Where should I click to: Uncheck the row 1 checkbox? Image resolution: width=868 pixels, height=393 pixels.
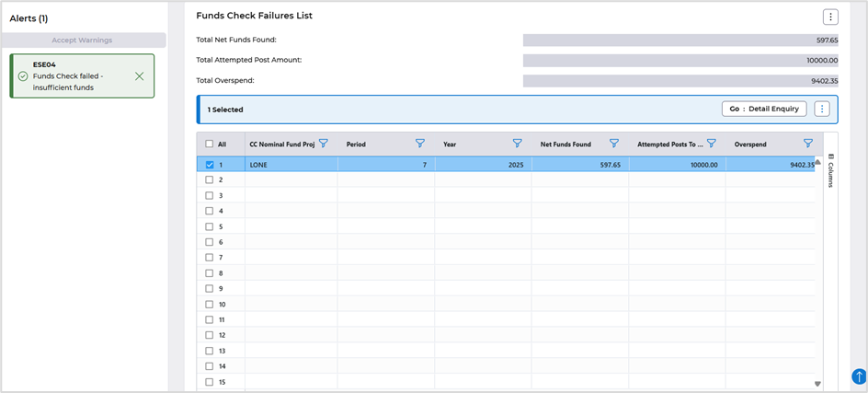(210, 164)
